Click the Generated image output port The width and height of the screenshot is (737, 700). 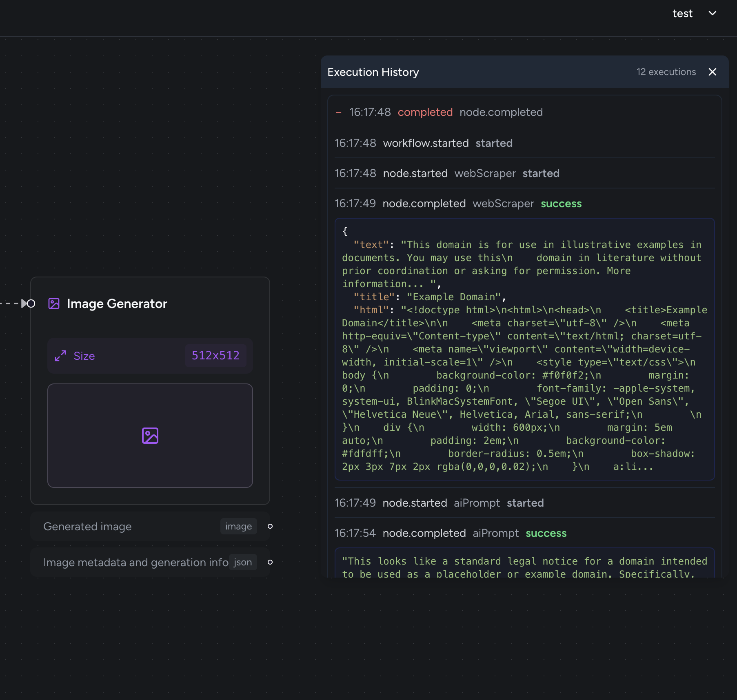coord(270,526)
